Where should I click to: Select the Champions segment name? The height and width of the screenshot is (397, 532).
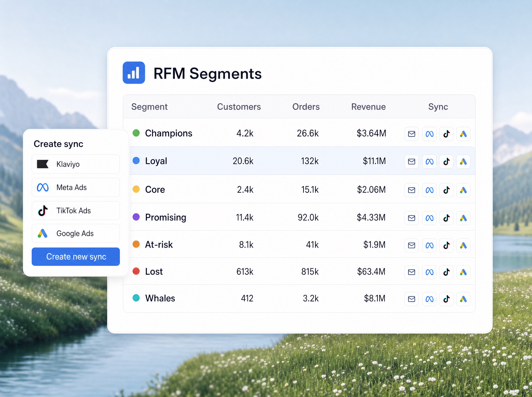(169, 133)
